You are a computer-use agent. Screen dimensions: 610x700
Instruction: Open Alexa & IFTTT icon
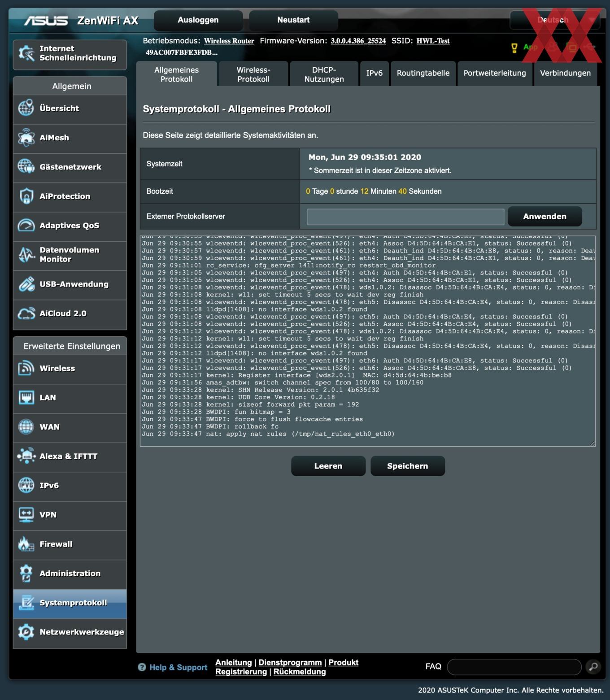[x=26, y=456]
